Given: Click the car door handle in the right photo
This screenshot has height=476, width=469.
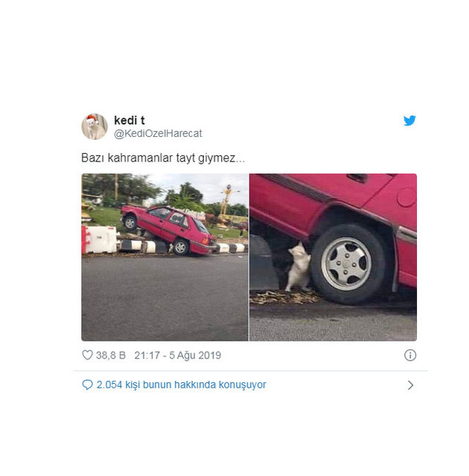Looking at the screenshot, I should click(357, 178).
